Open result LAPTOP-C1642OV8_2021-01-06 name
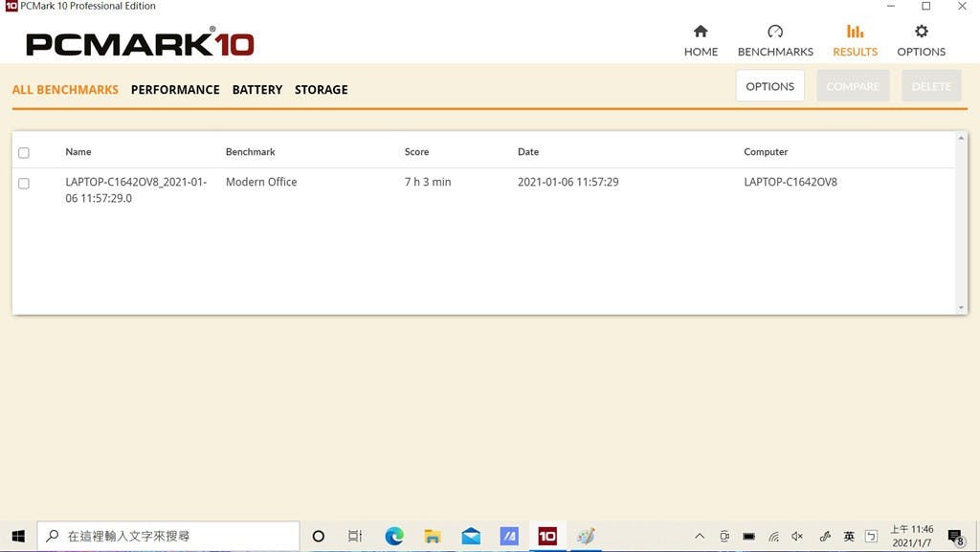 pos(136,189)
